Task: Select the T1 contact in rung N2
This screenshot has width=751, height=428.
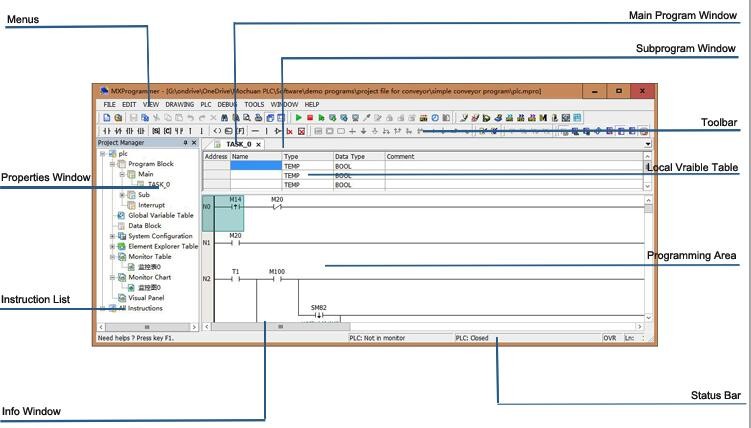Action: tap(236, 278)
